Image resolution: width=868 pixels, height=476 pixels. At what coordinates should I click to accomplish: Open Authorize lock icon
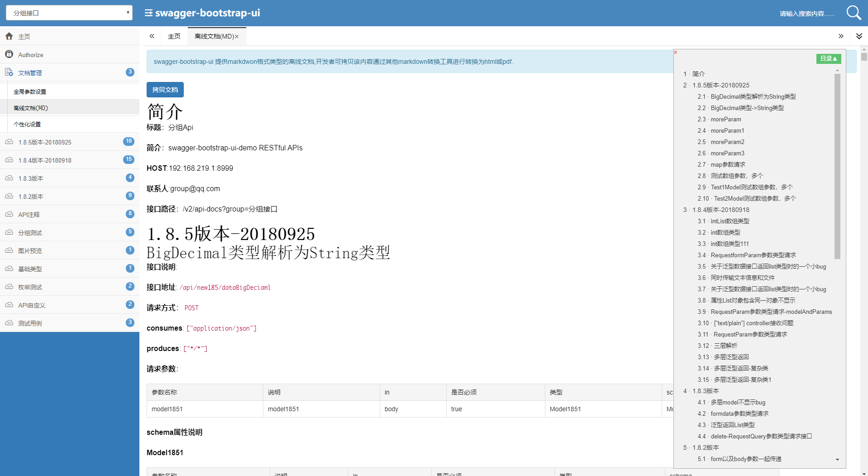coord(9,54)
